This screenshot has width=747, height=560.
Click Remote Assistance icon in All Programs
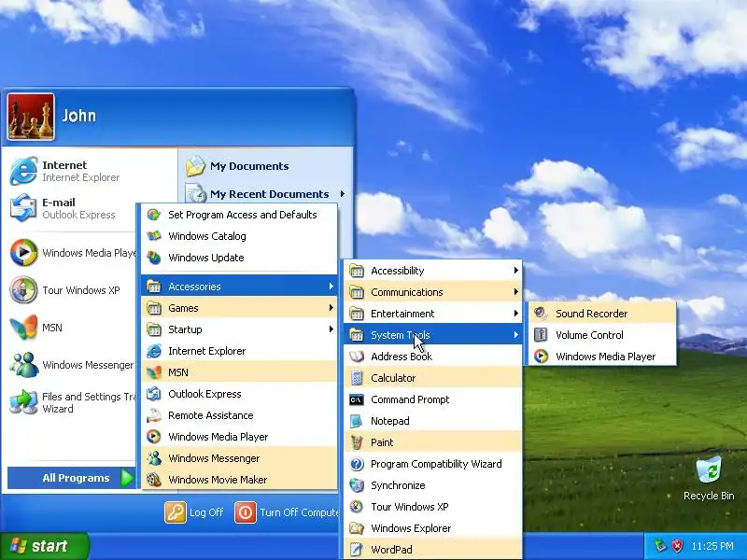(x=153, y=415)
